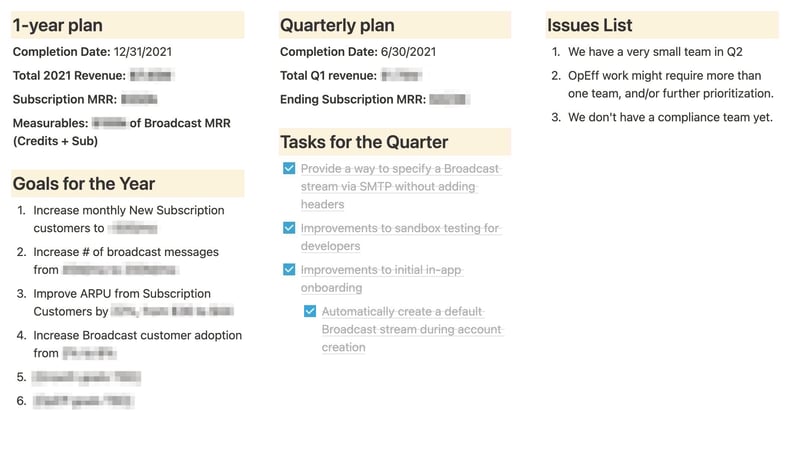The image size is (800, 455).
Task: Click the "Quarterly plan" heading
Action: click(x=337, y=25)
